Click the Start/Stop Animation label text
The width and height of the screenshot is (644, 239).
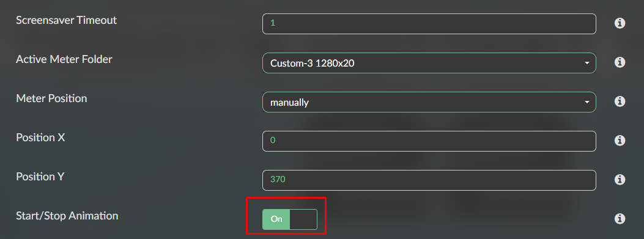[x=67, y=216]
